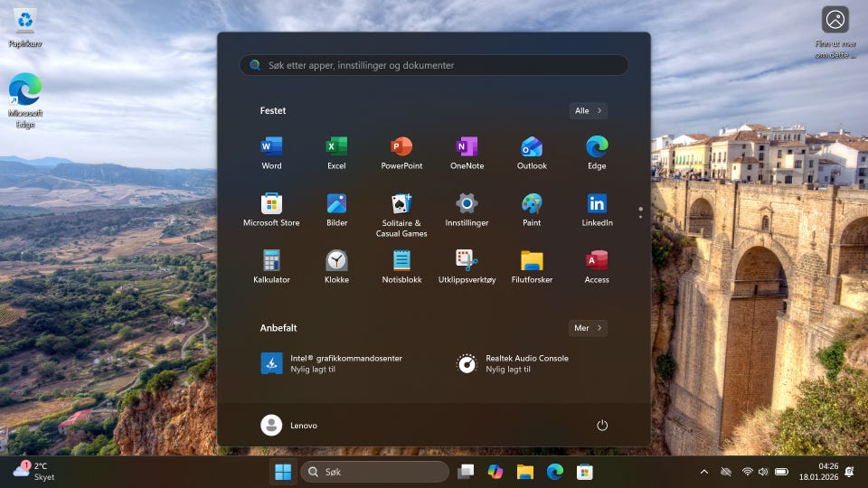Open Realtek Audio Console recommended item
Viewport: 868px width, 488px height.
coord(512,363)
